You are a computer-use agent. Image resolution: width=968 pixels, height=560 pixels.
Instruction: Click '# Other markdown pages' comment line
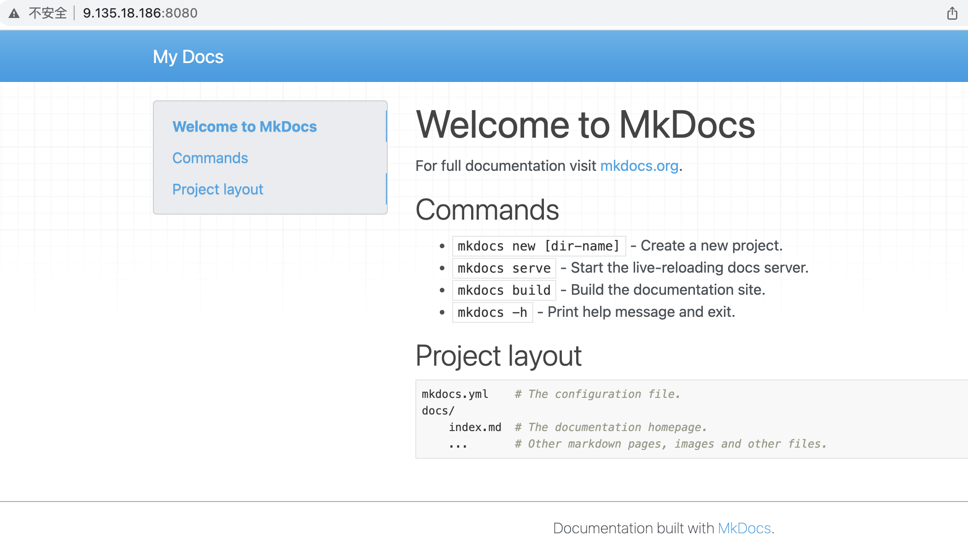pos(671,444)
